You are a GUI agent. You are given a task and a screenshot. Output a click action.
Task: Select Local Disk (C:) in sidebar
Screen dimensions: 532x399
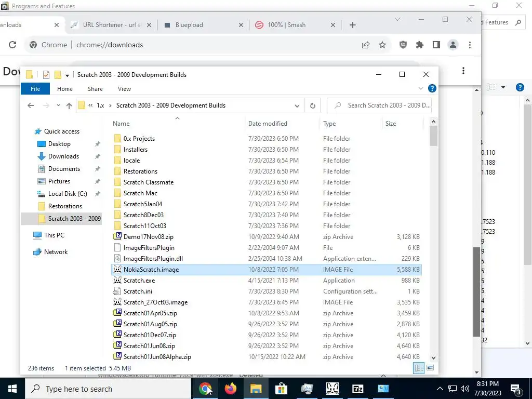68,194
